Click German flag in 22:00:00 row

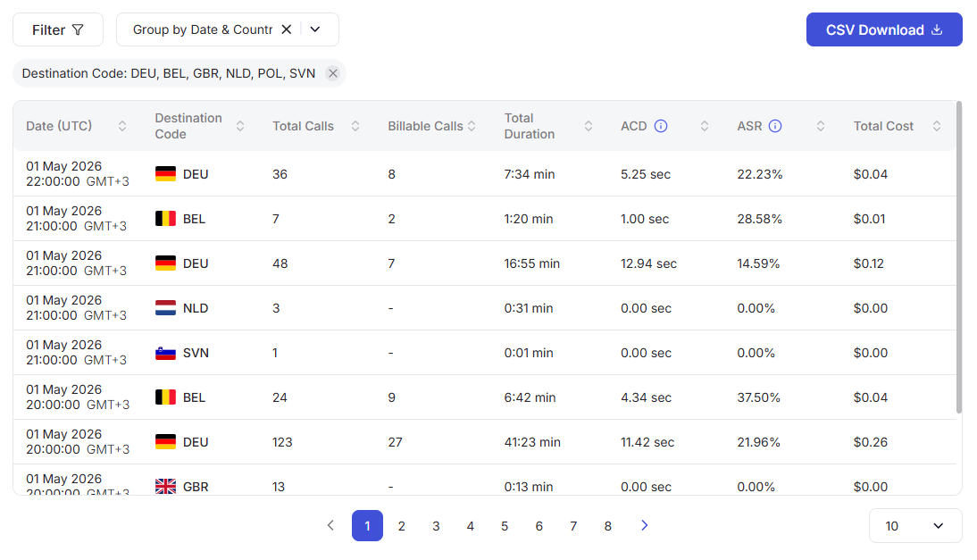click(165, 174)
